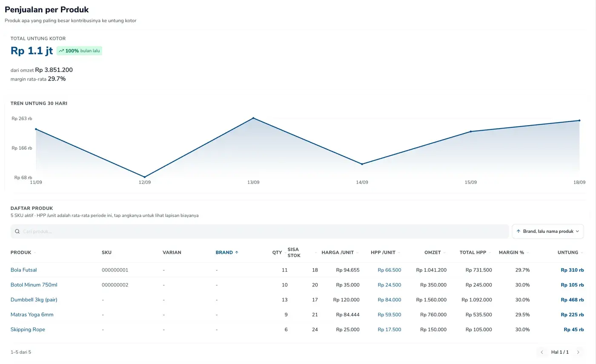Screen dimensions: 596x364
Task: Click the '100% bulan lalu' growth badge
Action: point(79,51)
